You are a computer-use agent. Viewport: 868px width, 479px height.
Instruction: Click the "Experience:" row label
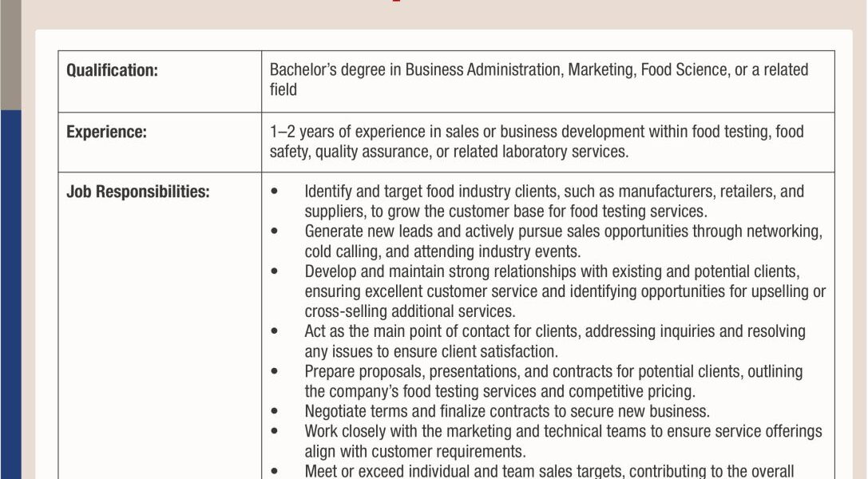(x=106, y=133)
